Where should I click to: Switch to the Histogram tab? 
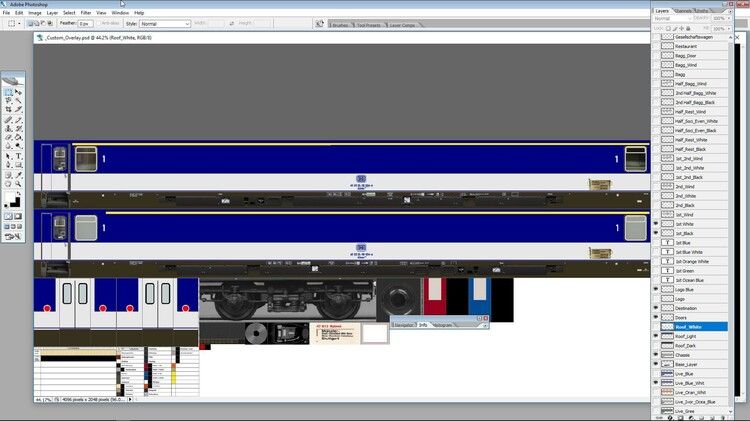pyautogui.click(x=442, y=325)
